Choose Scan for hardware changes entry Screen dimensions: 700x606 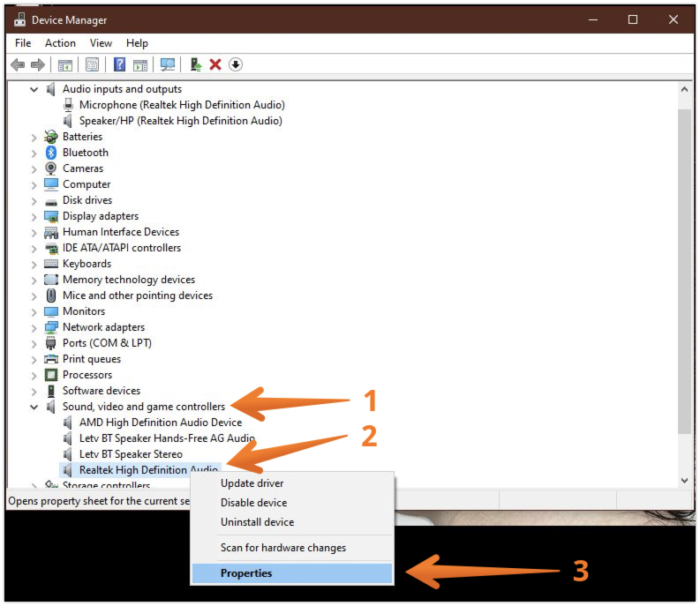coord(292,548)
